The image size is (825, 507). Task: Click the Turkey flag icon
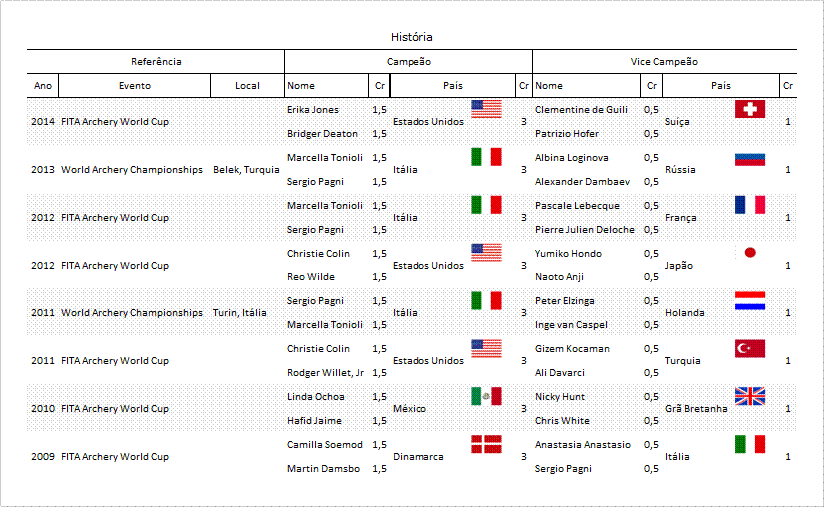pos(749,348)
